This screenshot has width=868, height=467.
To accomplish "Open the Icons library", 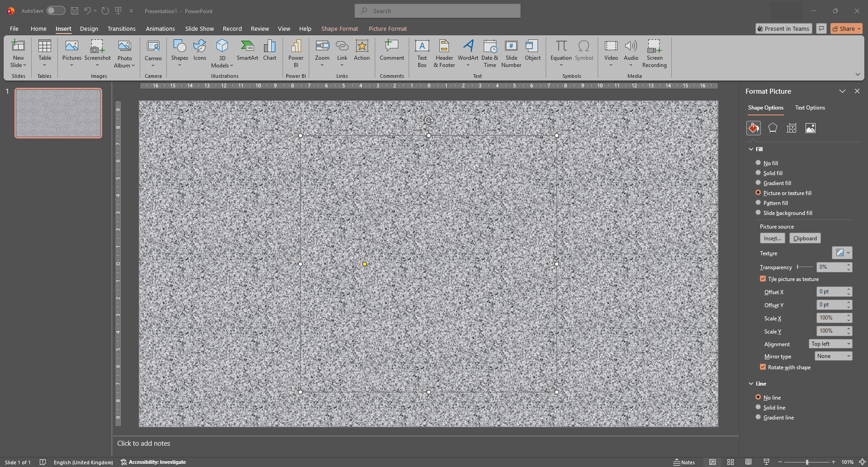I will coord(200,50).
